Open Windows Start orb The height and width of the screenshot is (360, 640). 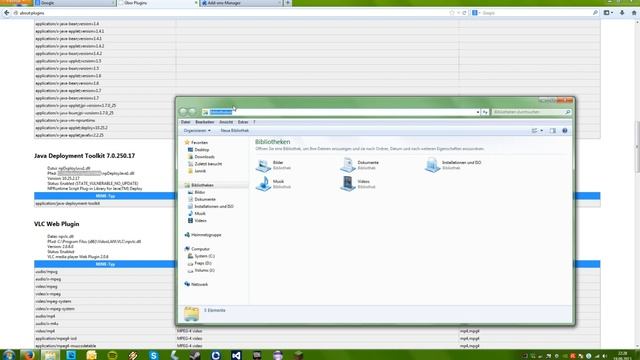pos(8,355)
